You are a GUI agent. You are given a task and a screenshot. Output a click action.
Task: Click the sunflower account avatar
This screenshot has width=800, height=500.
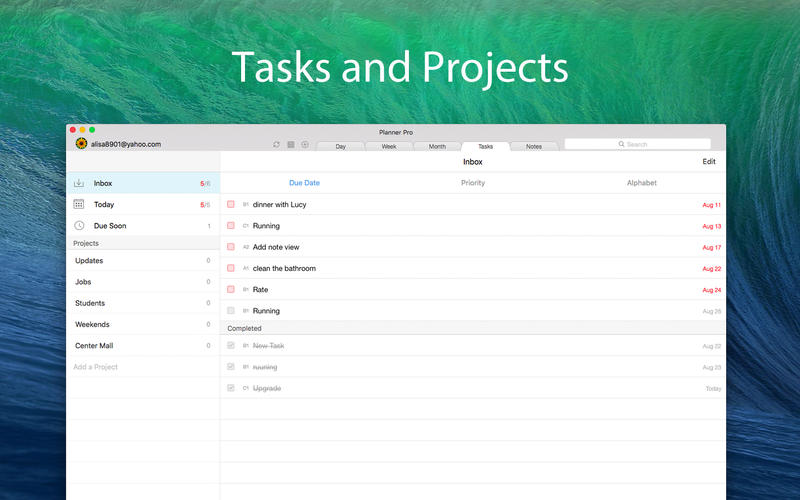(81, 144)
